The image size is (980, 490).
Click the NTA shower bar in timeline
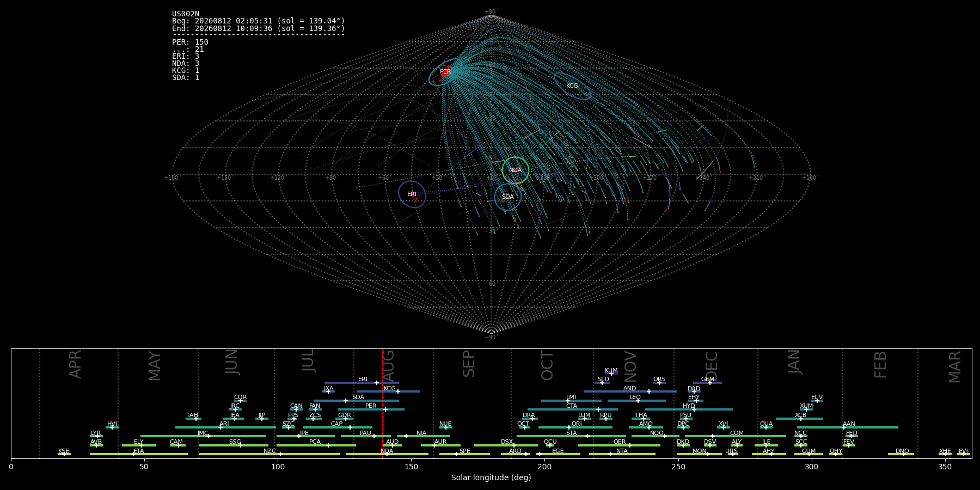click(622, 454)
